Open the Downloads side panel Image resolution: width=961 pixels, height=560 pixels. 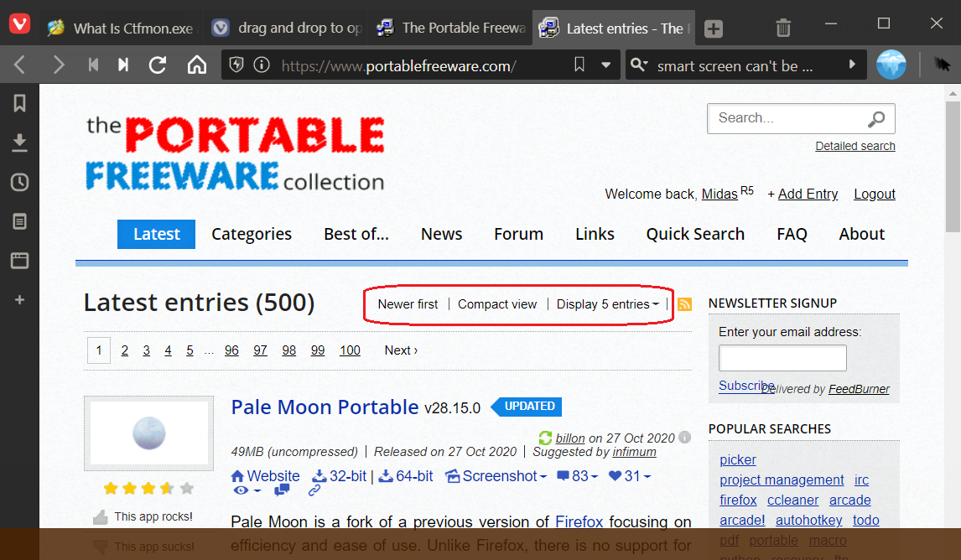coord(19,143)
